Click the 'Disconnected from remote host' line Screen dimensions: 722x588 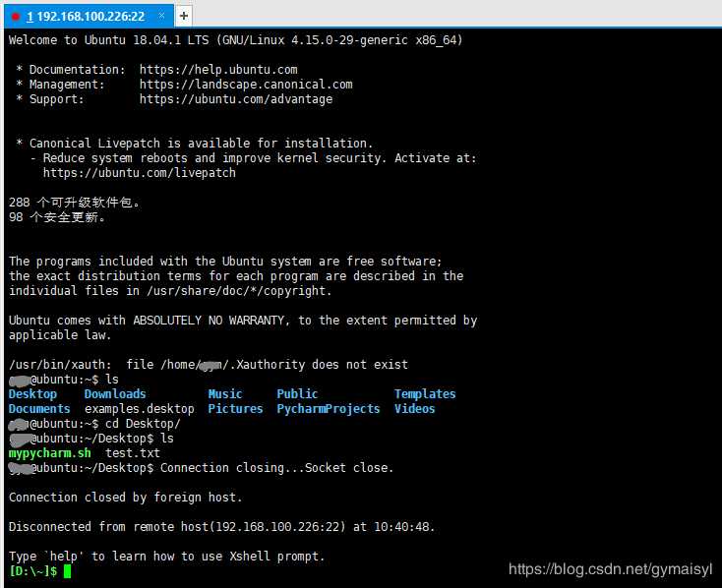point(221,527)
